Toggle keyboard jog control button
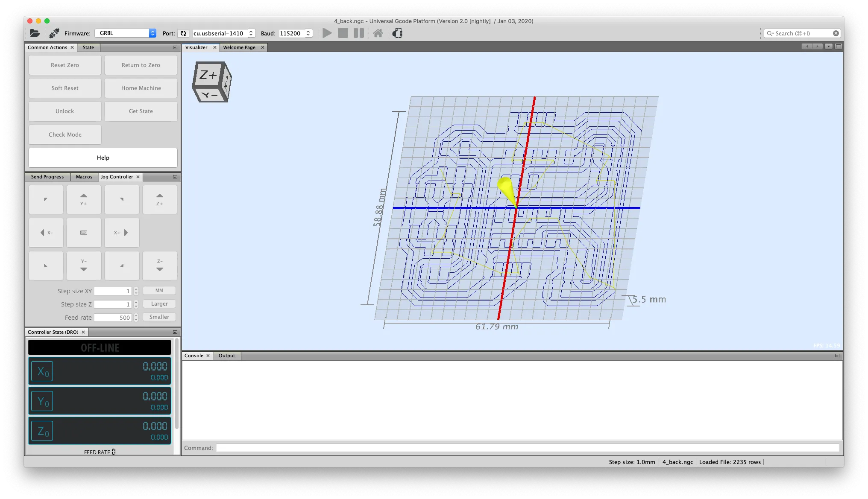 click(x=84, y=233)
